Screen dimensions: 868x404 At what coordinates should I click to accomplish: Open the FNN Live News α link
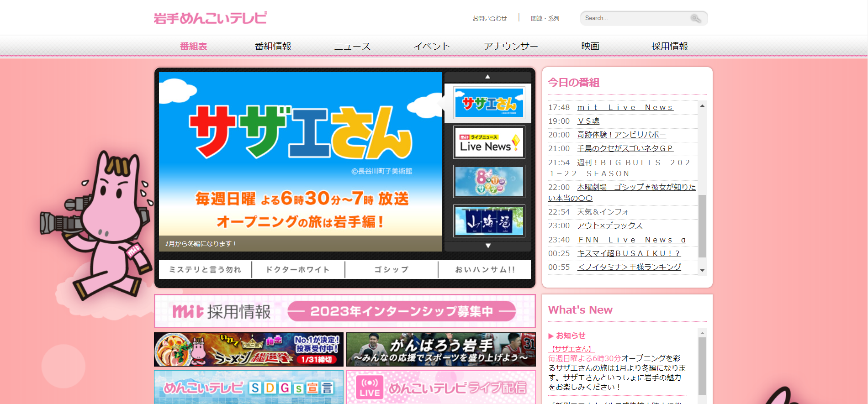coord(632,240)
